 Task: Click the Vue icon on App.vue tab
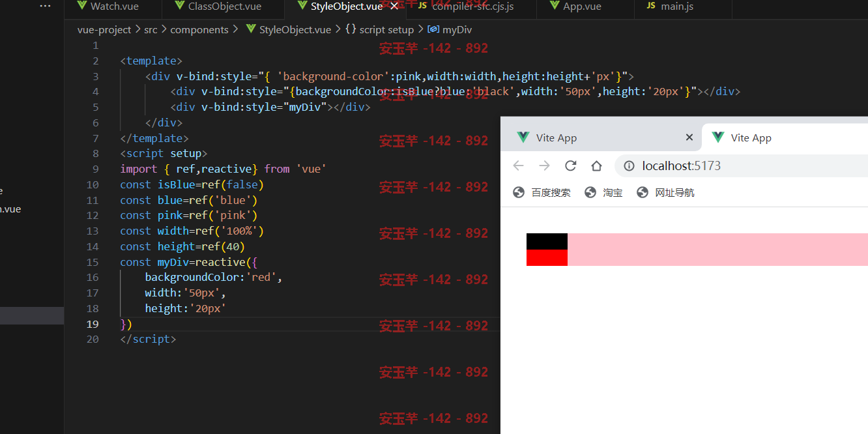[x=555, y=6]
